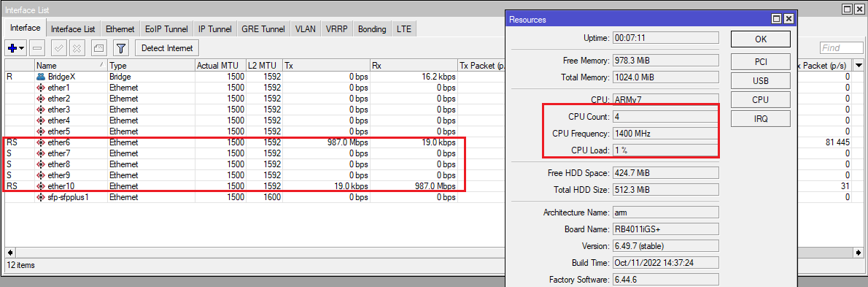868x287 pixels.
Task: Click the 81 445 packet rate value
Action: click(837, 142)
